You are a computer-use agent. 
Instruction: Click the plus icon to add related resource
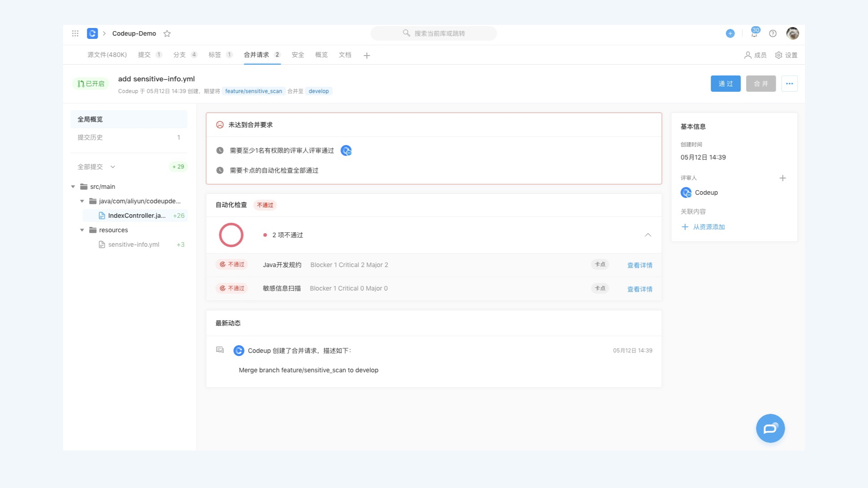(x=685, y=227)
